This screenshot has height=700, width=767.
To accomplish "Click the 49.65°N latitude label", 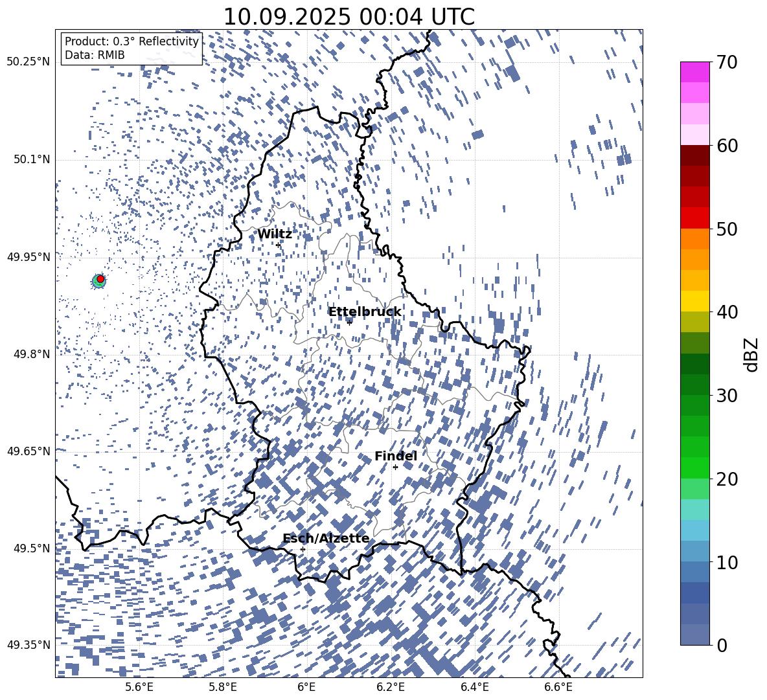I will (x=29, y=451).
